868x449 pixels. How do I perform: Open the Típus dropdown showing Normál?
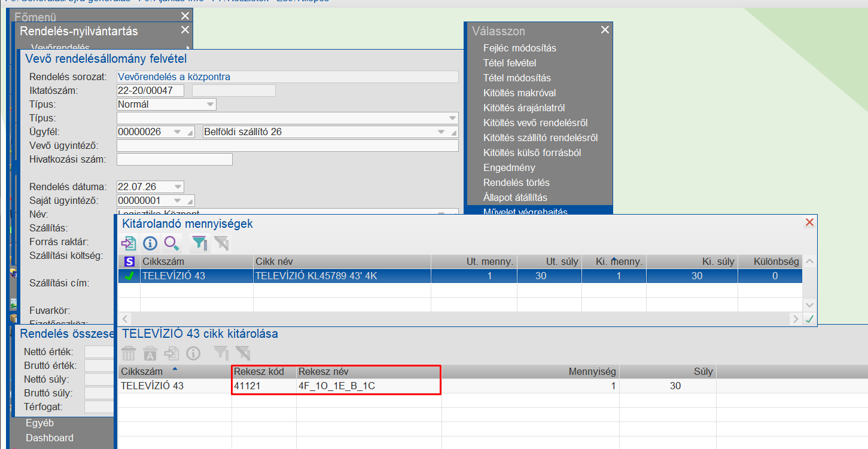[x=210, y=104]
